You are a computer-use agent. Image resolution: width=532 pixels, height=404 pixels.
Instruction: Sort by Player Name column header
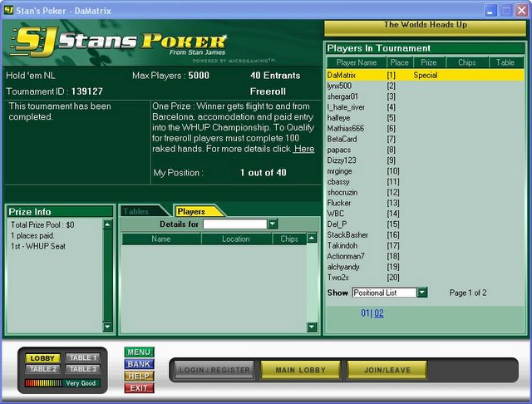(357, 62)
